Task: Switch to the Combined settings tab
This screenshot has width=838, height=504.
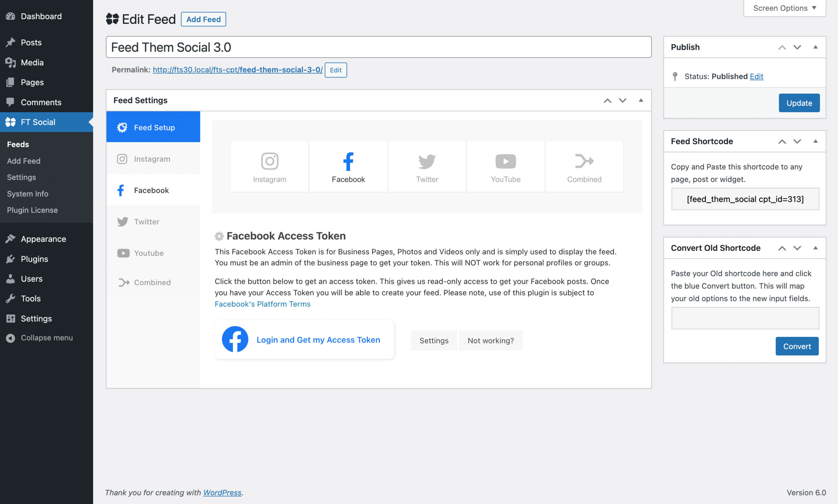Action: point(153,282)
